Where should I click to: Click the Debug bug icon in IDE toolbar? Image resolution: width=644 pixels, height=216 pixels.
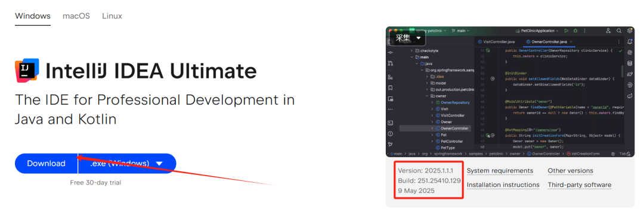[x=575, y=31]
